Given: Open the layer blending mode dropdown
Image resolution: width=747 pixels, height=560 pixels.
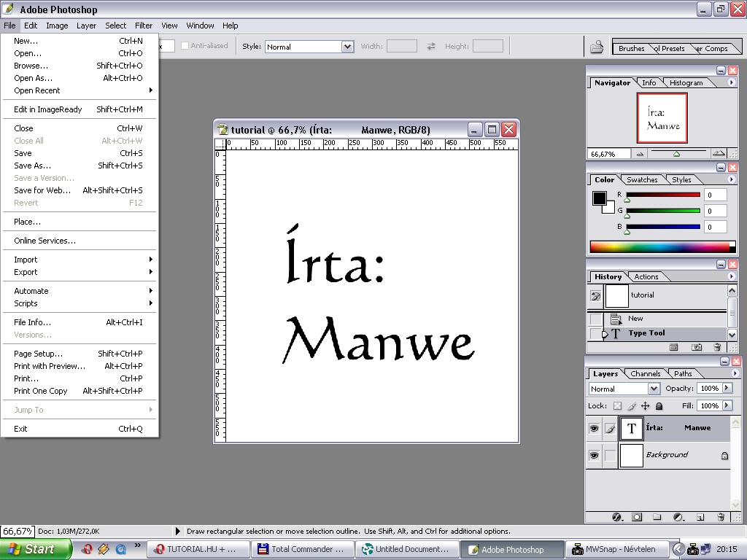Looking at the screenshot, I should pos(654,389).
